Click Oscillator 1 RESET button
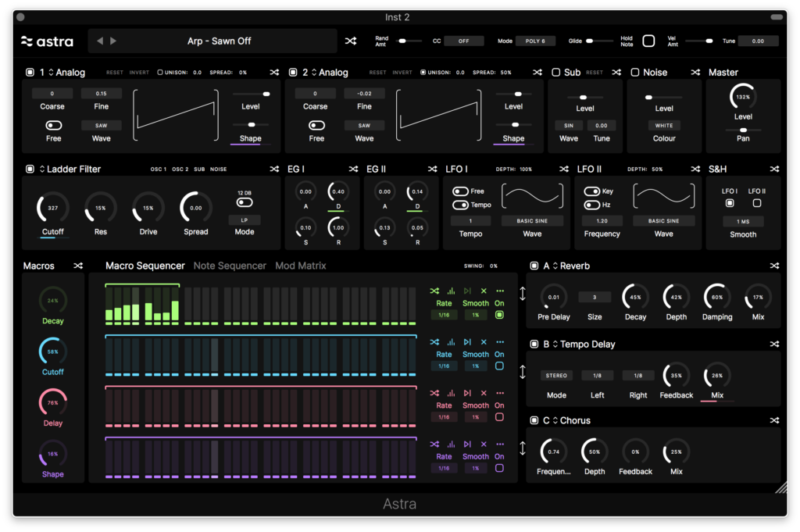This screenshot has height=532, width=800. click(x=114, y=73)
